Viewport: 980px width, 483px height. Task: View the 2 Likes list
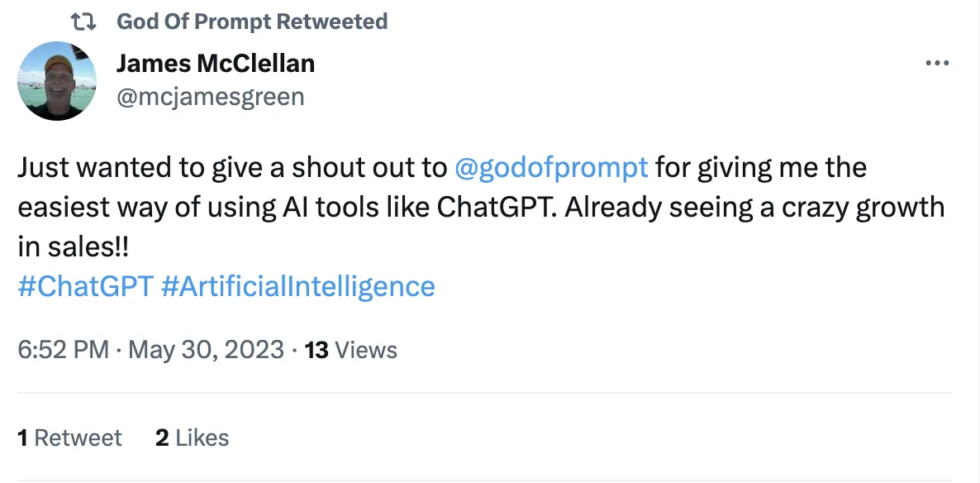[190, 438]
